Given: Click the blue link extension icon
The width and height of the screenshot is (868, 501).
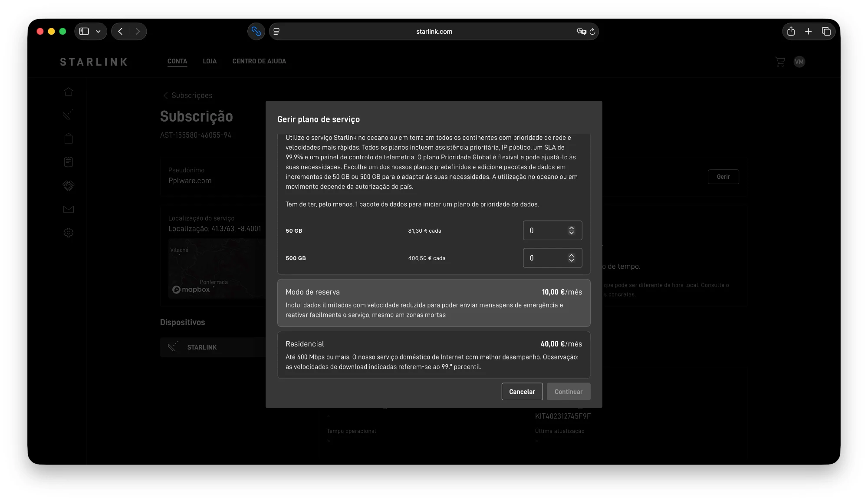Looking at the screenshot, I should [x=256, y=31].
